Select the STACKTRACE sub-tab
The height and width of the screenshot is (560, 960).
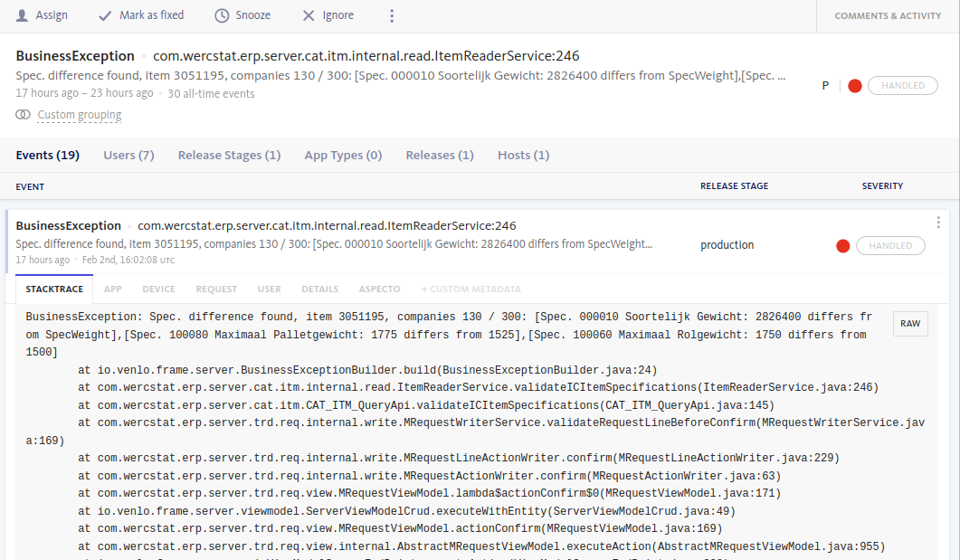click(x=54, y=289)
